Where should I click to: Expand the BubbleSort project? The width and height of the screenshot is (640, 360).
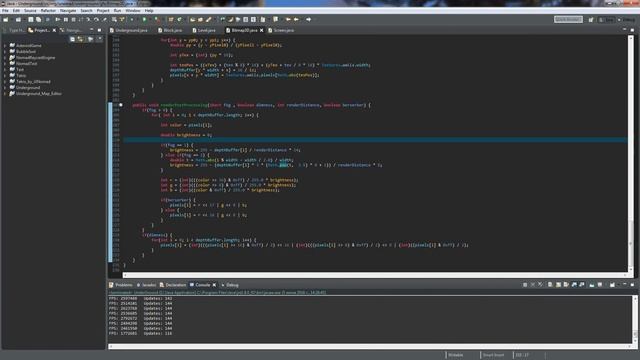tap(5, 51)
